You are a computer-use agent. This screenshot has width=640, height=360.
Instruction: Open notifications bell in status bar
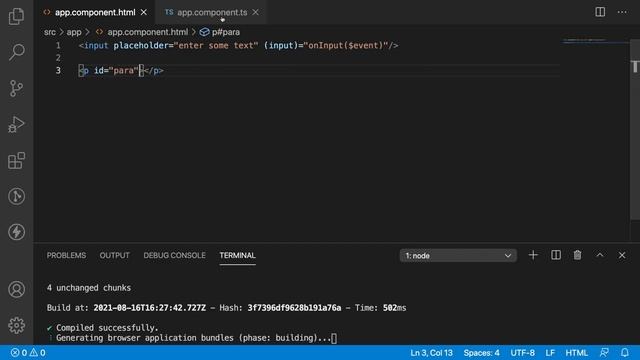625,353
